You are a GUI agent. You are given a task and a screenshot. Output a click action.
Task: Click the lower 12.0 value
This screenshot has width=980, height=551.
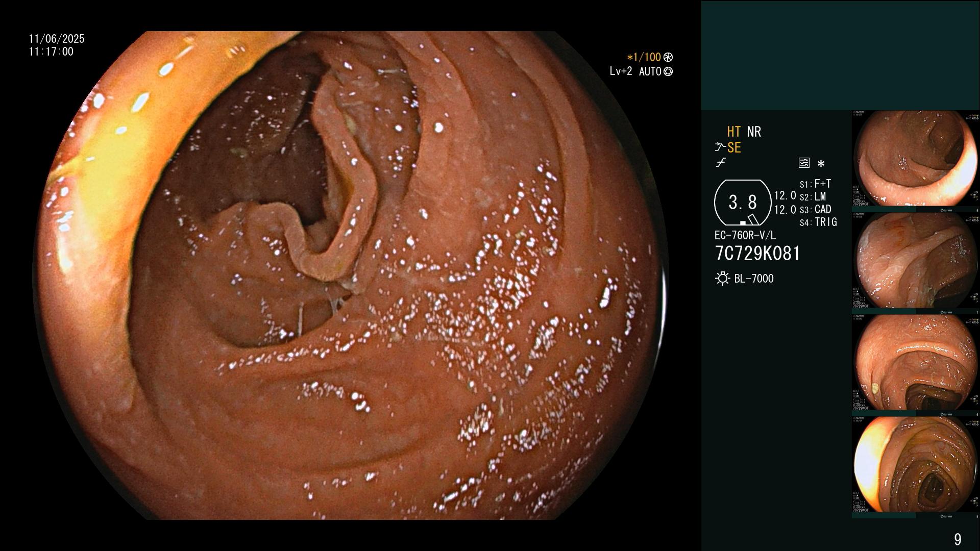(x=785, y=210)
